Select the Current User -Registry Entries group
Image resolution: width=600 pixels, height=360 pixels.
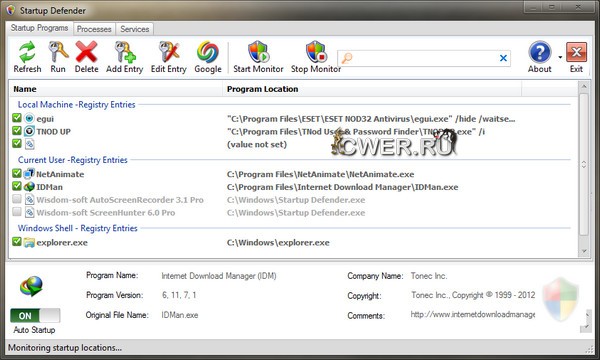click(73, 160)
